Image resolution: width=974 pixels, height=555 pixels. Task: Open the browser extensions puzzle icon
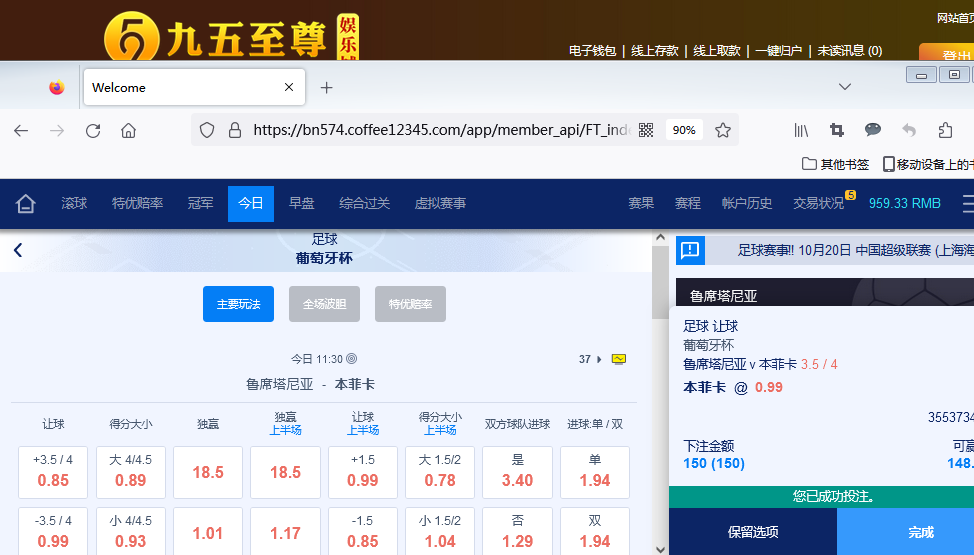click(x=945, y=130)
